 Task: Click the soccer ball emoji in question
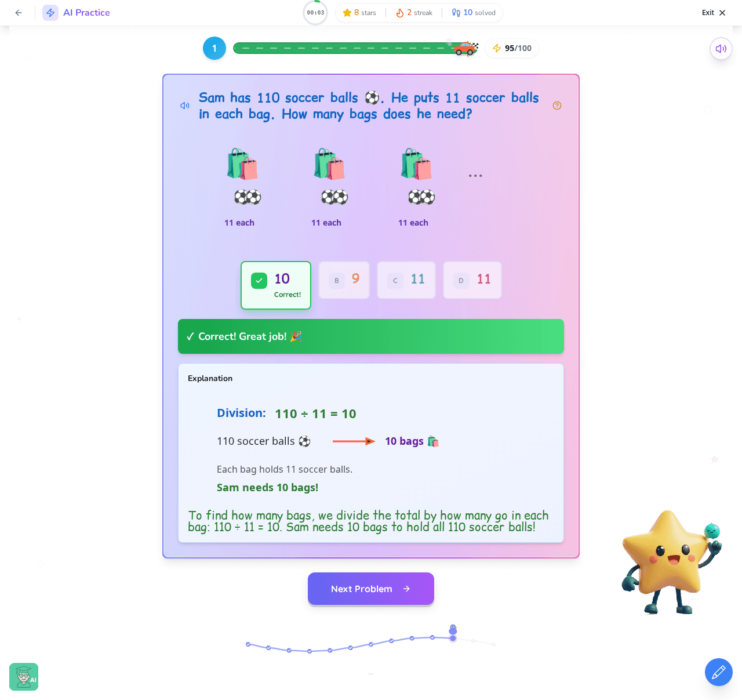pos(372,97)
